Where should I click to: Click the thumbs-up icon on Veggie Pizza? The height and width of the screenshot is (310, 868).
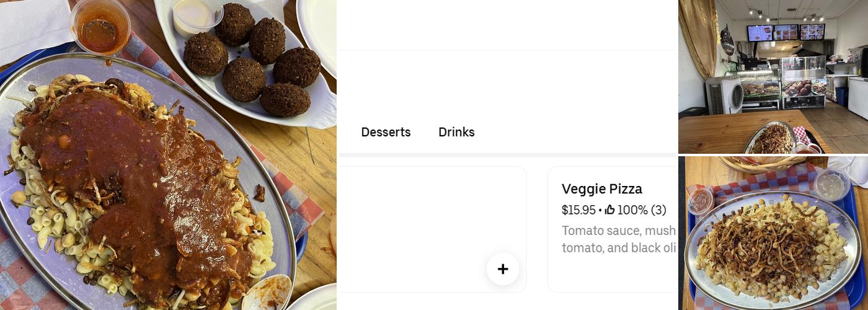pos(609,210)
